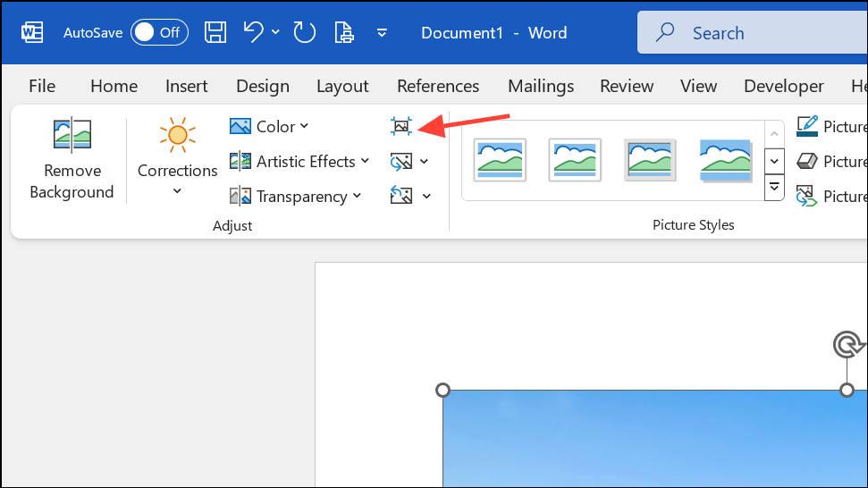This screenshot has height=488, width=868.
Task: Open the Undo history dropdown arrow
Action: [x=275, y=33]
